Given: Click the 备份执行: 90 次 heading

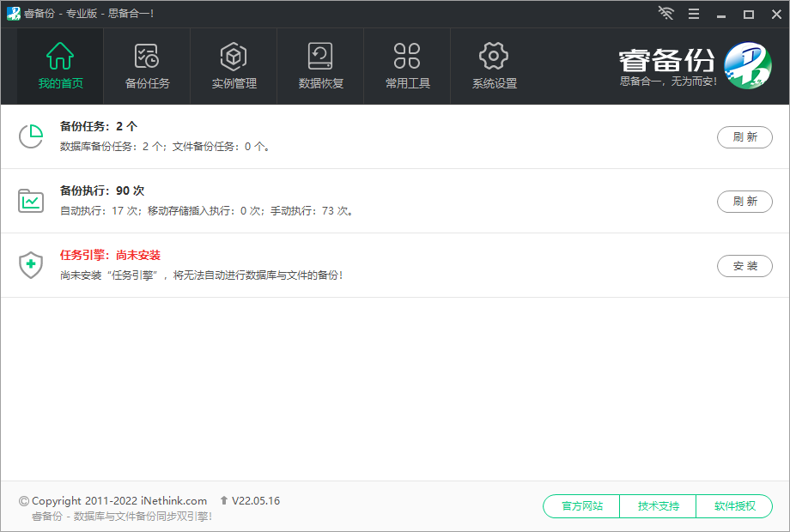Looking at the screenshot, I should (x=102, y=190).
